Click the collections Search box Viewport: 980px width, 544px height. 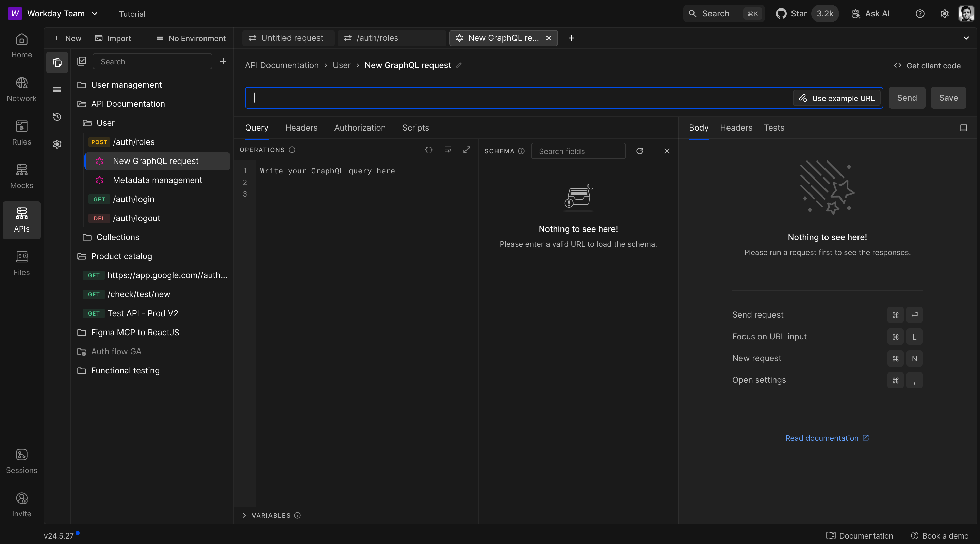point(152,61)
